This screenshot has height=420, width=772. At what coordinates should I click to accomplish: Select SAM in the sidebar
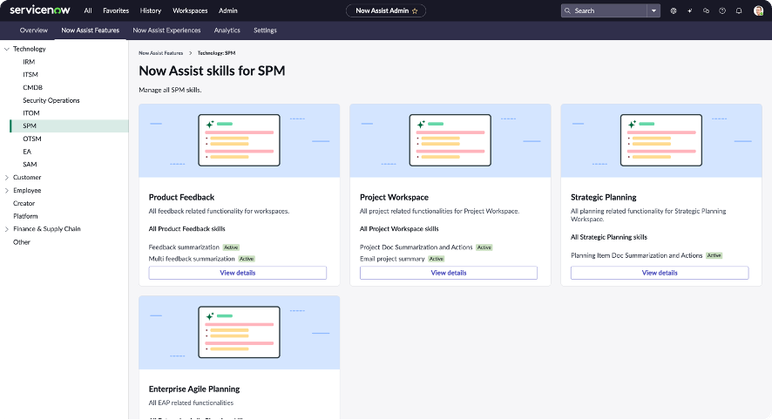tap(30, 164)
